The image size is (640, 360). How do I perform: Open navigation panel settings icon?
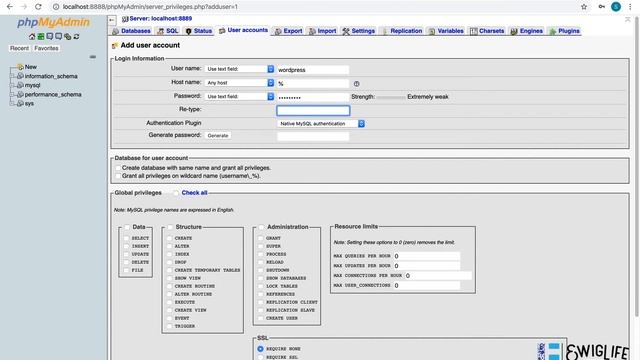click(68, 37)
